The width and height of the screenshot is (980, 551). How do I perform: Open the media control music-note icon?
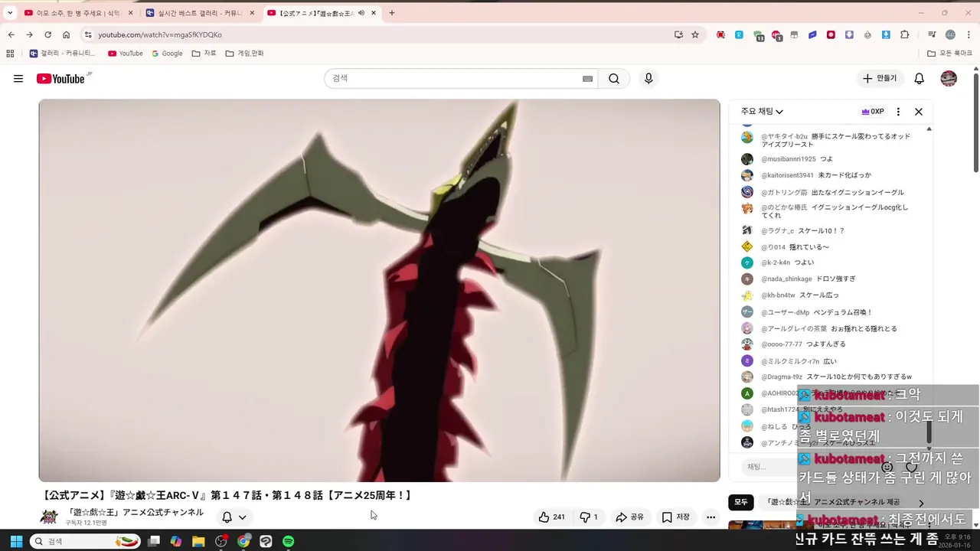[932, 34]
